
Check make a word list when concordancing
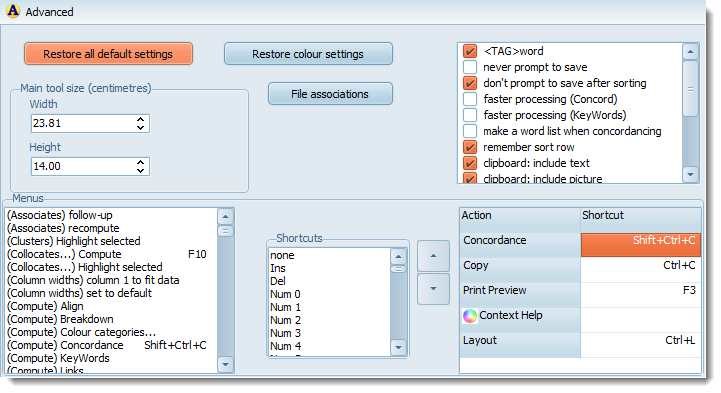coord(470,131)
